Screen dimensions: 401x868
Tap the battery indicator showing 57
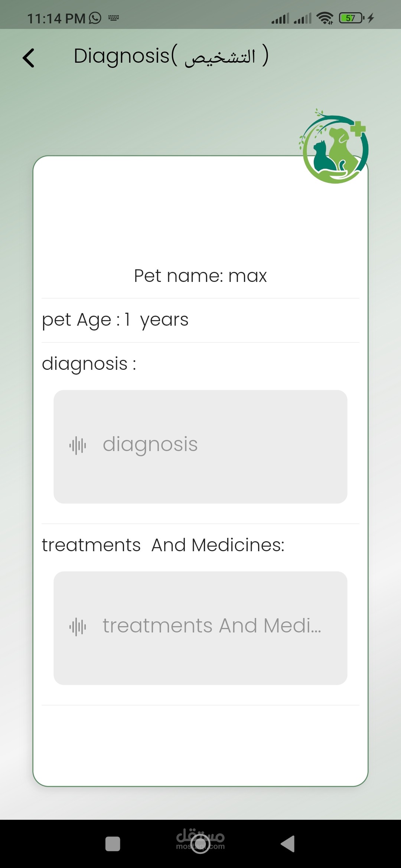(351, 18)
